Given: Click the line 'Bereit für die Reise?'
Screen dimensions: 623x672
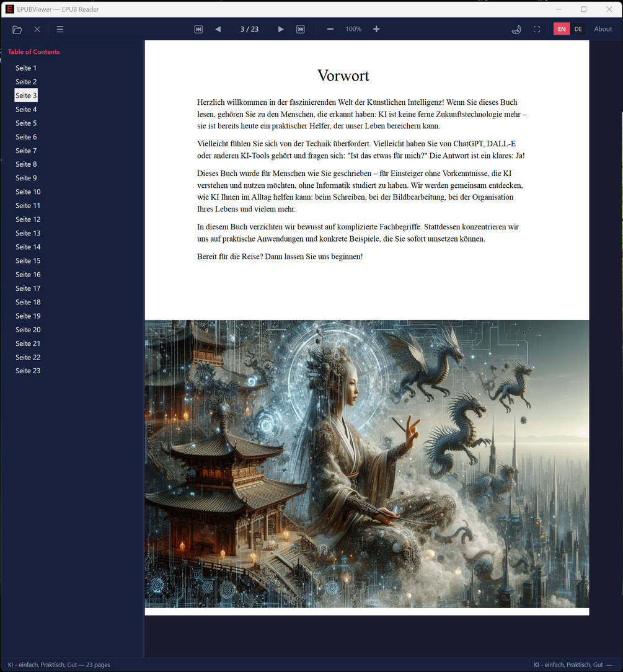Looking at the screenshot, I should [280, 257].
